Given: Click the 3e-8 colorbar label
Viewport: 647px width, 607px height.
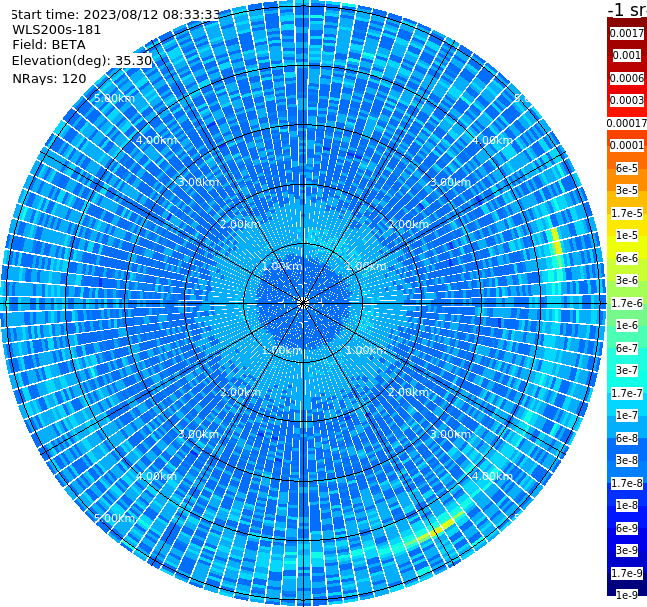Looking at the screenshot, I should pos(627,460).
